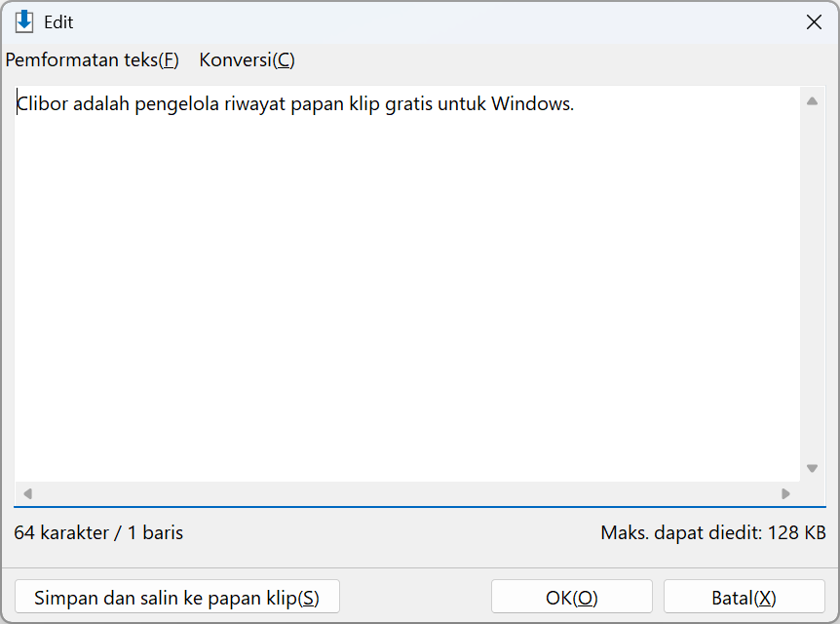The height and width of the screenshot is (624, 840).
Task: Click the vertical scrollbar down arrow
Action: pos(812,469)
